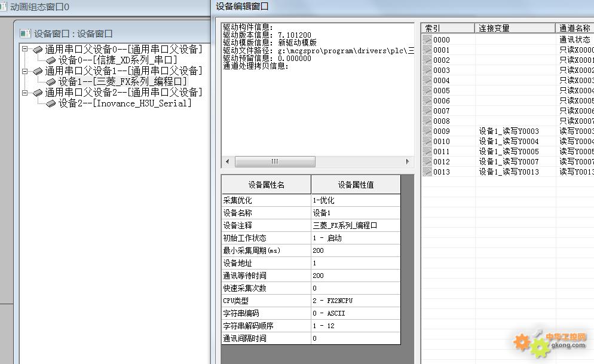
Task: Click channel icon of row 0004
Action: pyautogui.click(x=427, y=80)
